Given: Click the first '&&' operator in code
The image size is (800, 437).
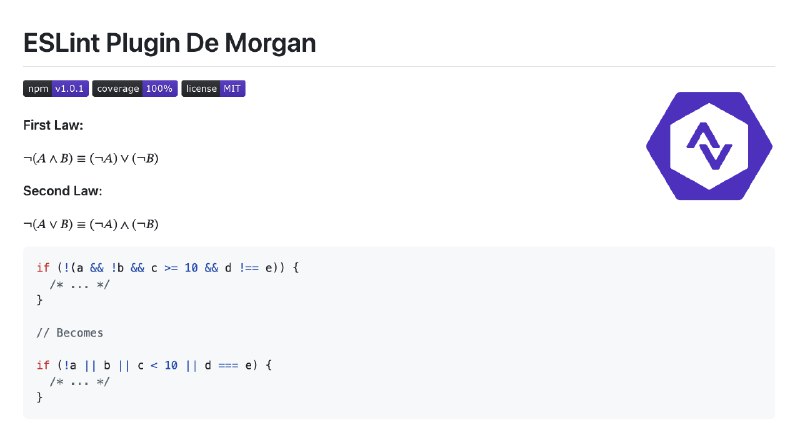Looking at the screenshot, I should click(x=97, y=268).
